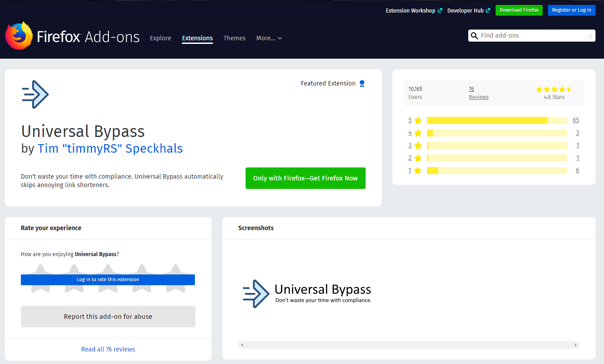The height and width of the screenshot is (364, 604).
Task: Click Log in to rate this extension
Action: point(108,279)
